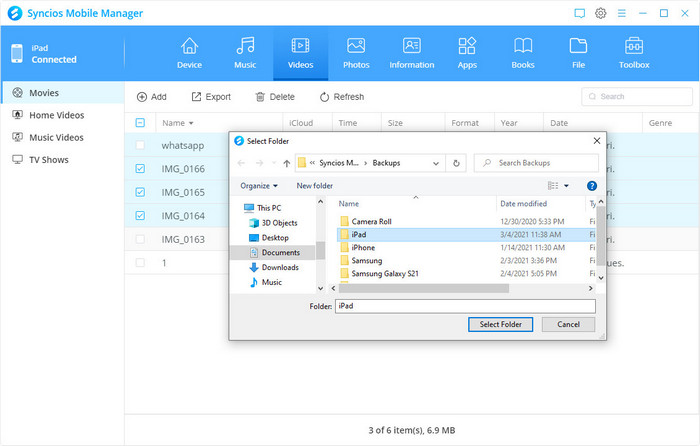Expand the address bar path dropdown

click(436, 163)
